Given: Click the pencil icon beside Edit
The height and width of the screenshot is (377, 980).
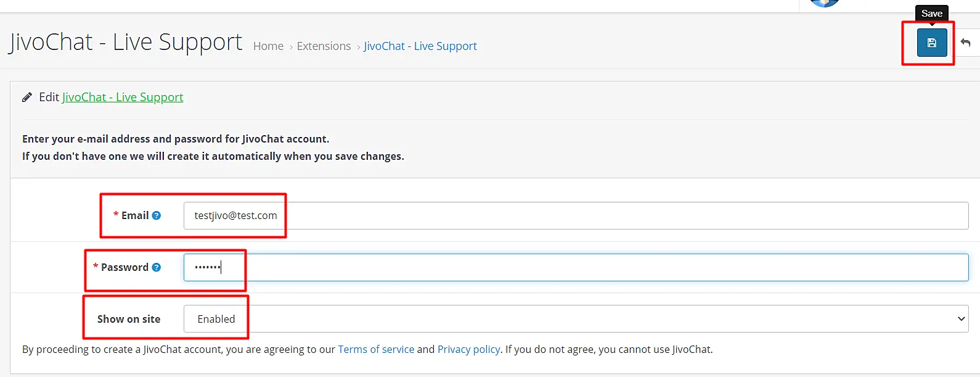Looking at the screenshot, I should pos(27,97).
